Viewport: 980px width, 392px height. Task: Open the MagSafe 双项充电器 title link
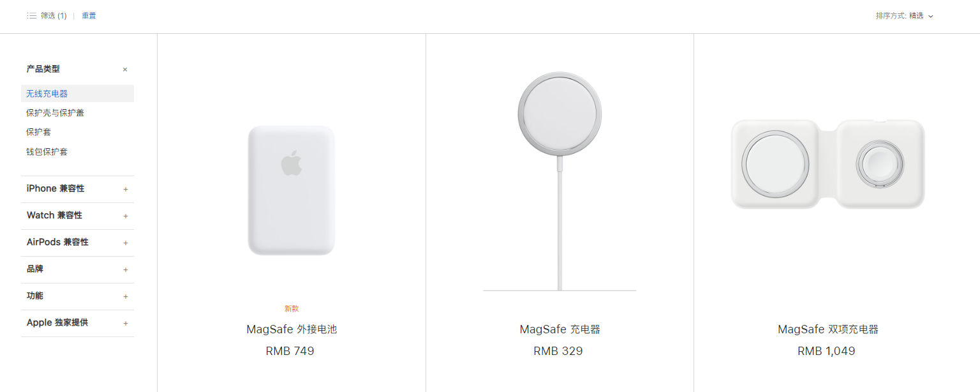click(828, 329)
